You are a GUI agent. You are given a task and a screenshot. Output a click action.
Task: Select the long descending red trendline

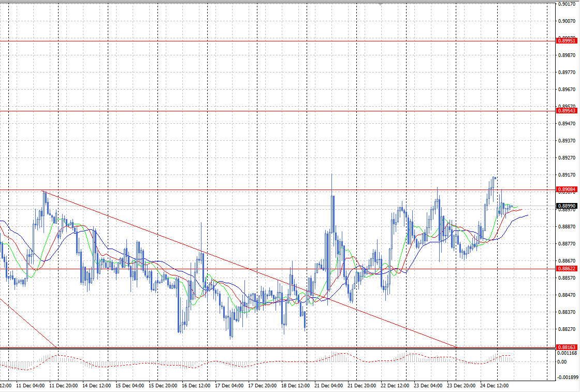click(x=250, y=269)
